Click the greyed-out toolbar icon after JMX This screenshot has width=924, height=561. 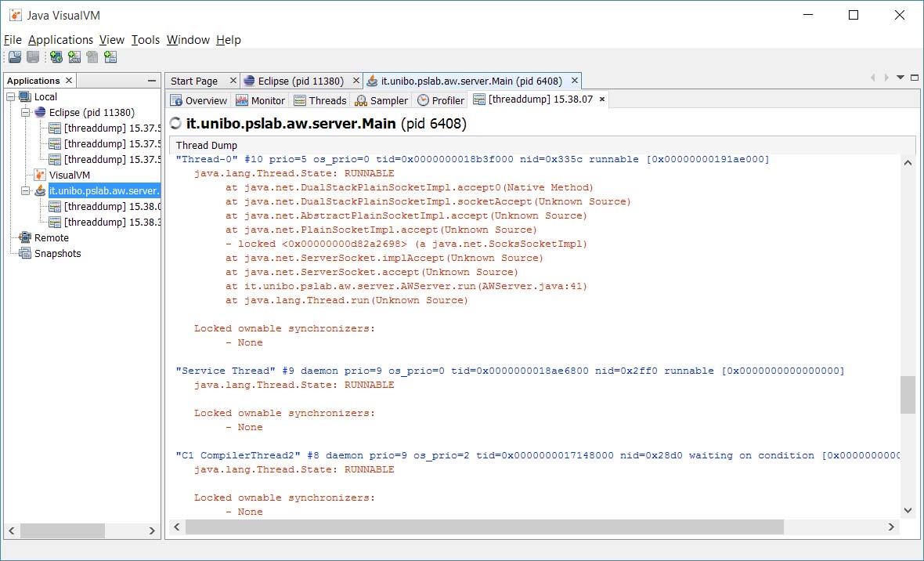click(x=92, y=56)
